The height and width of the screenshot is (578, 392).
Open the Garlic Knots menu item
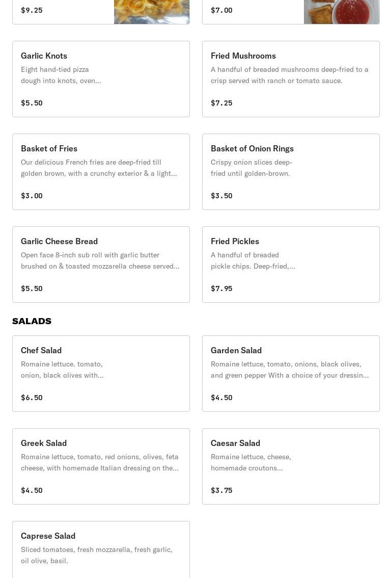point(101,79)
